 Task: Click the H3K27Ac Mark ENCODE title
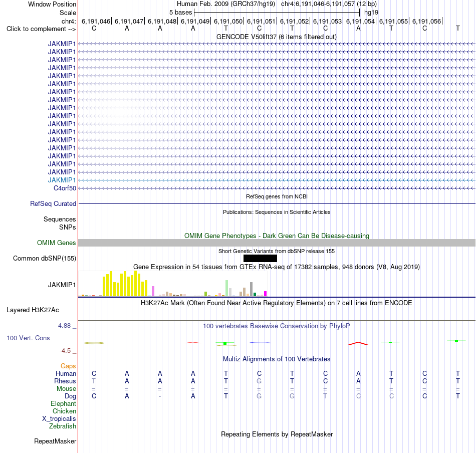(277, 303)
